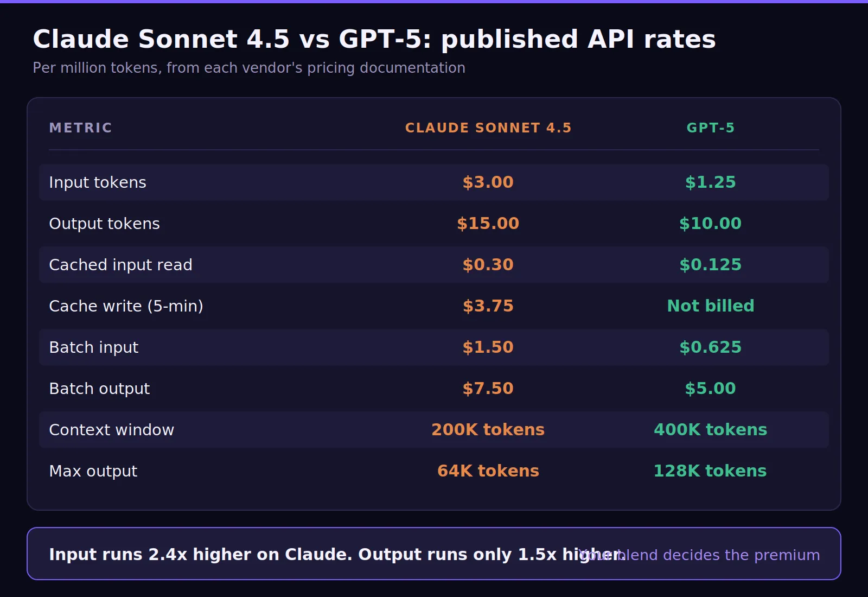Screen dimensions: 868x597
Task: Click the batch output value '$5.00'
Action: pos(711,389)
